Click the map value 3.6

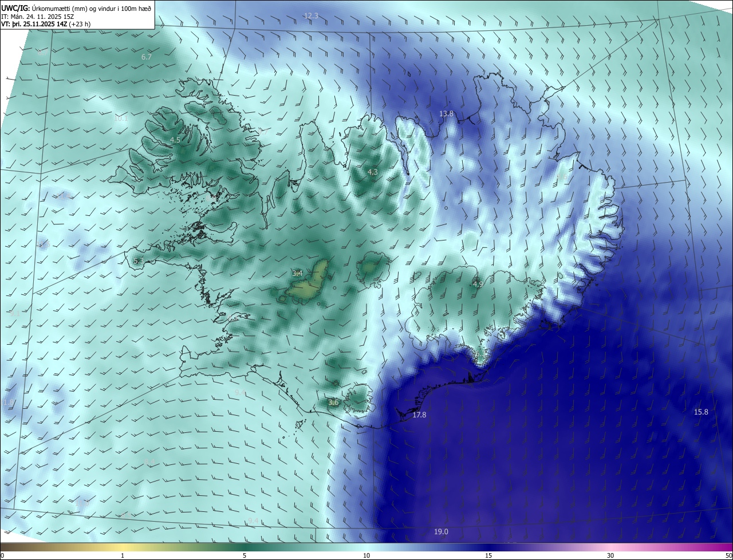coord(334,403)
